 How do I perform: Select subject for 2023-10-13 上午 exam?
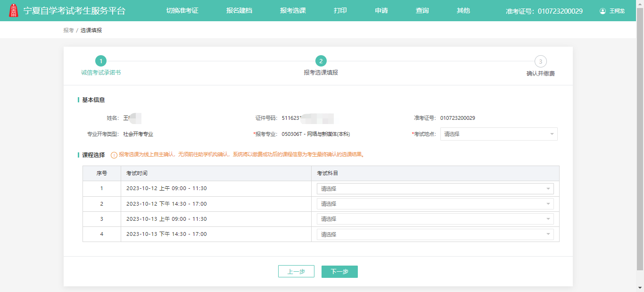pos(435,219)
